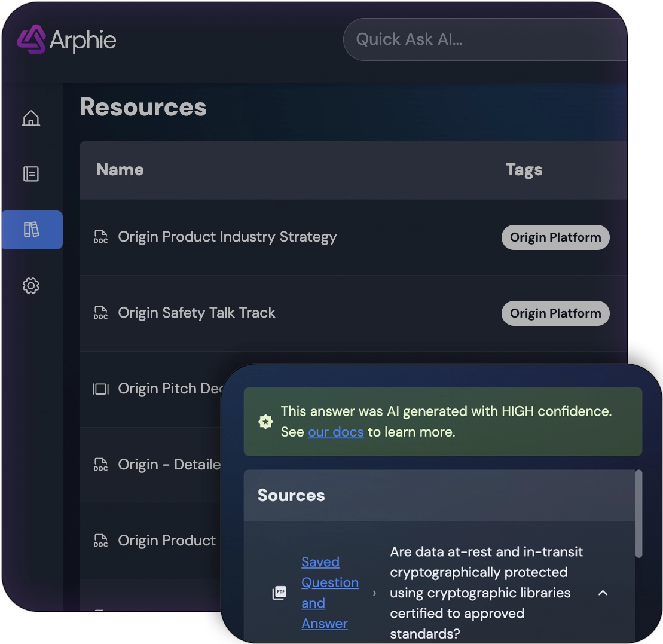Select the Origin Platform tag on Safety Talk Track
The height and width of the screenshot is (644, 663).
pyautogui.click(x=555, y=313)
